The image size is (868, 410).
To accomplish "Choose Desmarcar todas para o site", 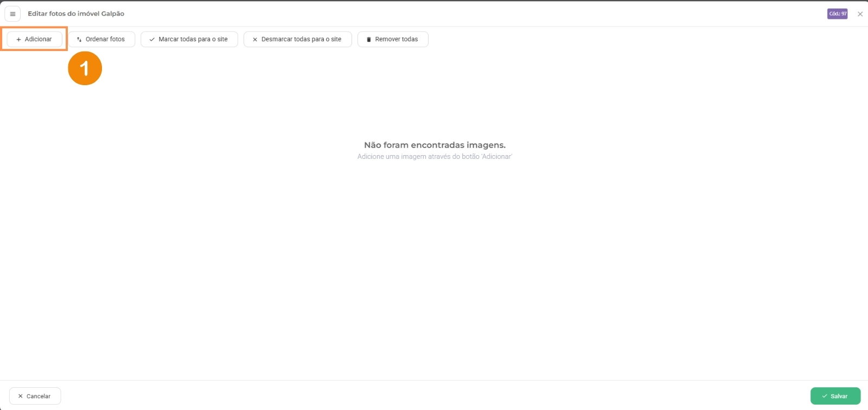I will pyautogui.click(x=301, y=39).
